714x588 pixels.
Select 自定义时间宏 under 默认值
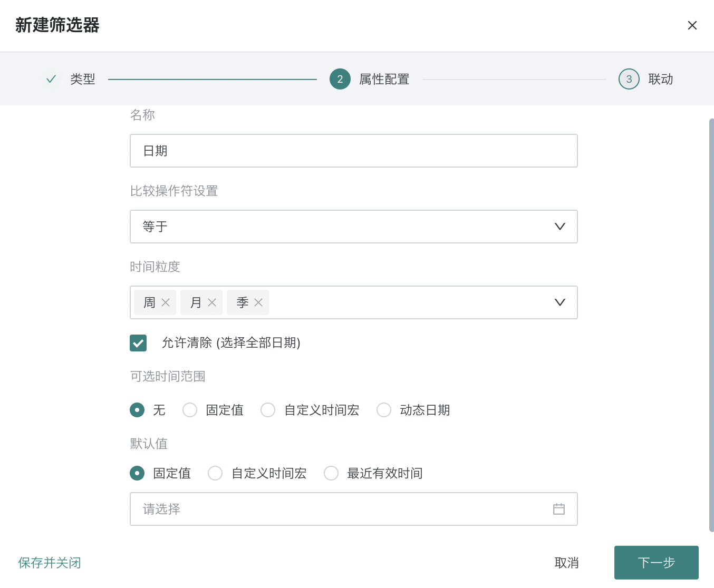(x=215, y=473)
